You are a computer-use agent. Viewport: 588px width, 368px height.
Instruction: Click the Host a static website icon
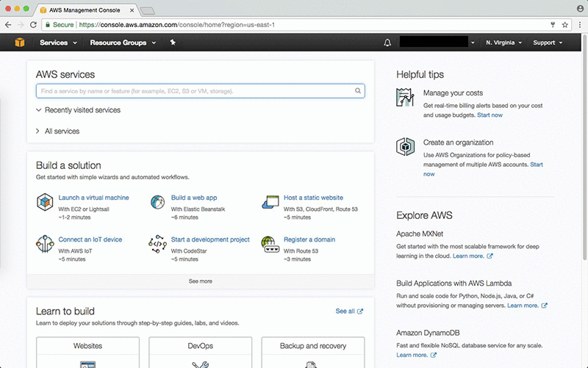270,202
